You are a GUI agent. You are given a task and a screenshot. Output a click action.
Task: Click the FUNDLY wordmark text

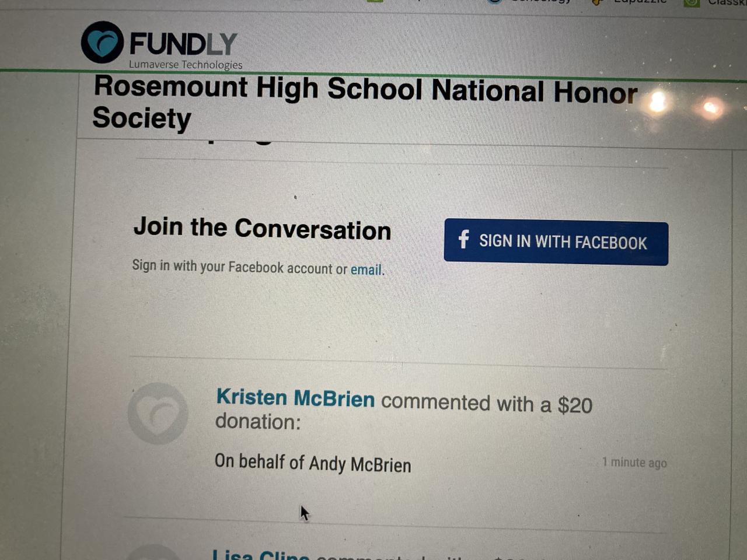(183, 44)
